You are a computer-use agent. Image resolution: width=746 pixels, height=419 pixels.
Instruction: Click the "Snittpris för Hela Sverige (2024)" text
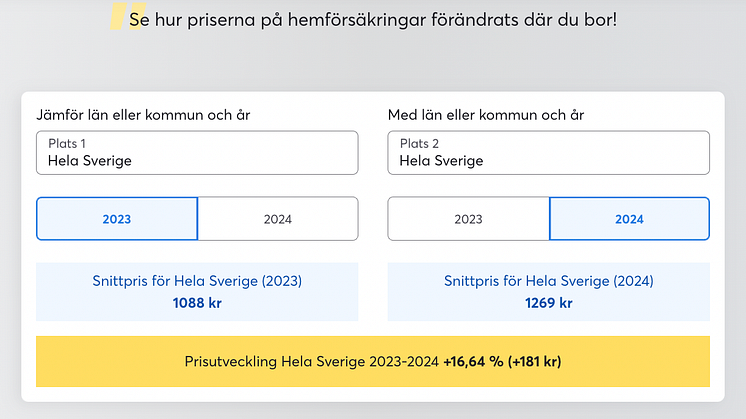(x=548, y=282)
